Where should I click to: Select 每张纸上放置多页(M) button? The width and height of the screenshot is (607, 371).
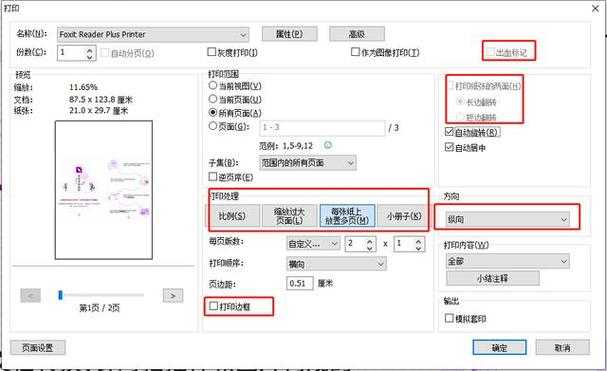point(347,216)
